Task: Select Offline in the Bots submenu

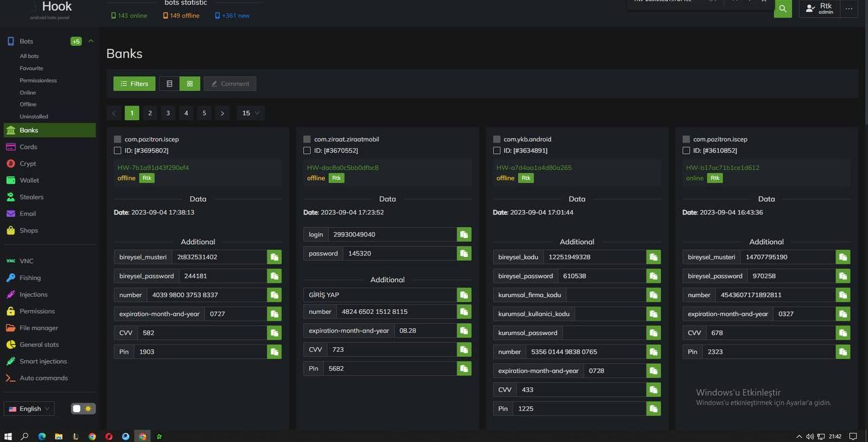Action: (28, 104)
